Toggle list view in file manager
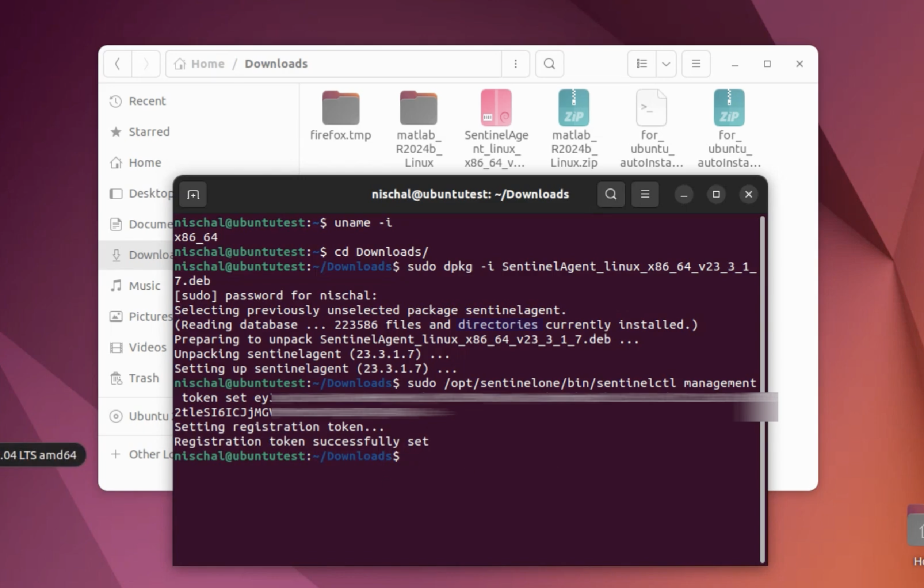The width and height of the screenshot is (924, 588). click(642, 64)
